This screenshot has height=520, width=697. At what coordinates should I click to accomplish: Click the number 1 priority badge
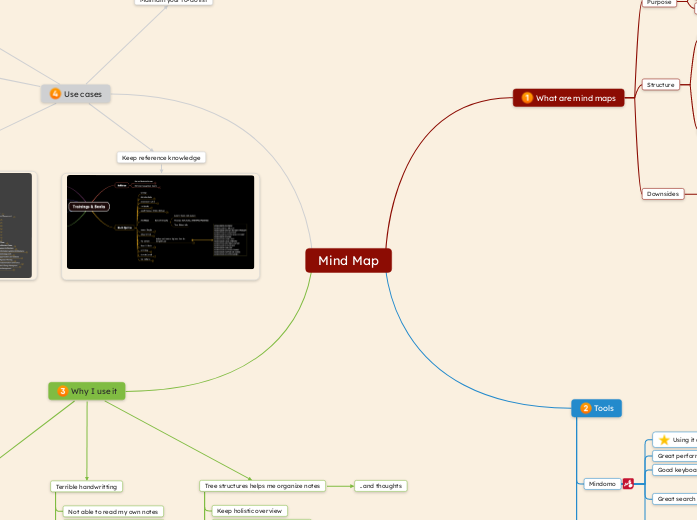click(527, 98)
